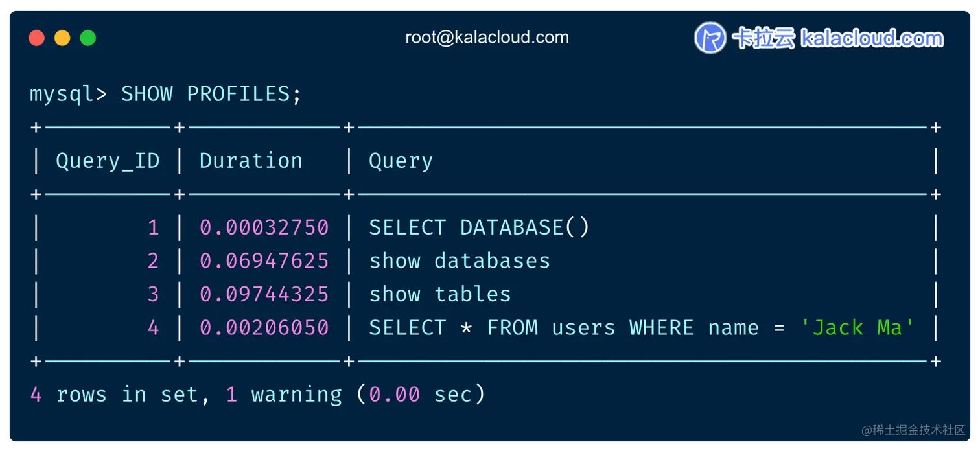The height and width of the screenshot is (451, 980).
Task: Click the root@kalacloud.com window title
Action: [x=487, y=38]
